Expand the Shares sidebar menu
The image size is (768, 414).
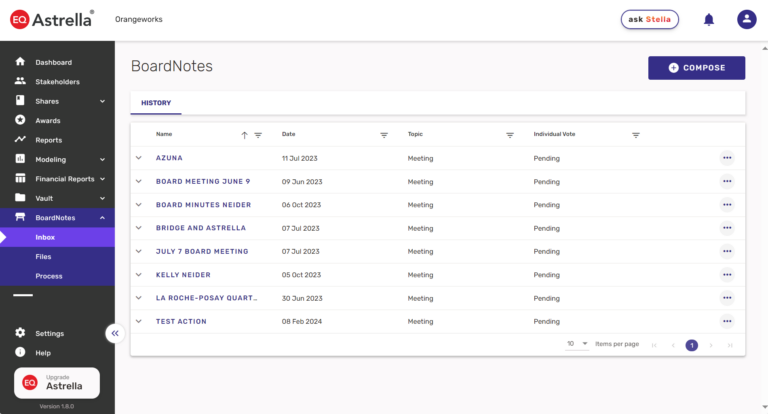click(x=102, y=101)
